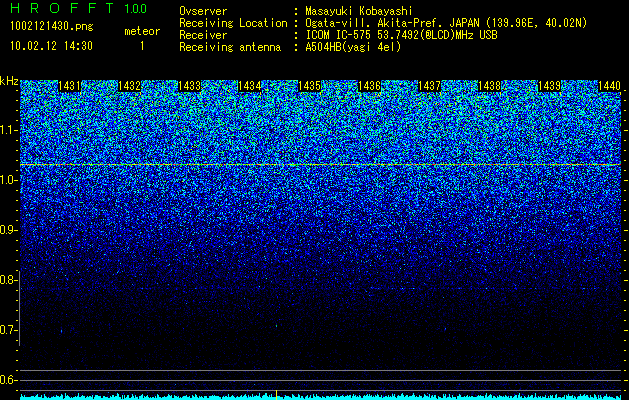This screenshot has height=400, width=629.
Task: Click the red-yellow carrier signal line
Action: [x=320, y=164]
